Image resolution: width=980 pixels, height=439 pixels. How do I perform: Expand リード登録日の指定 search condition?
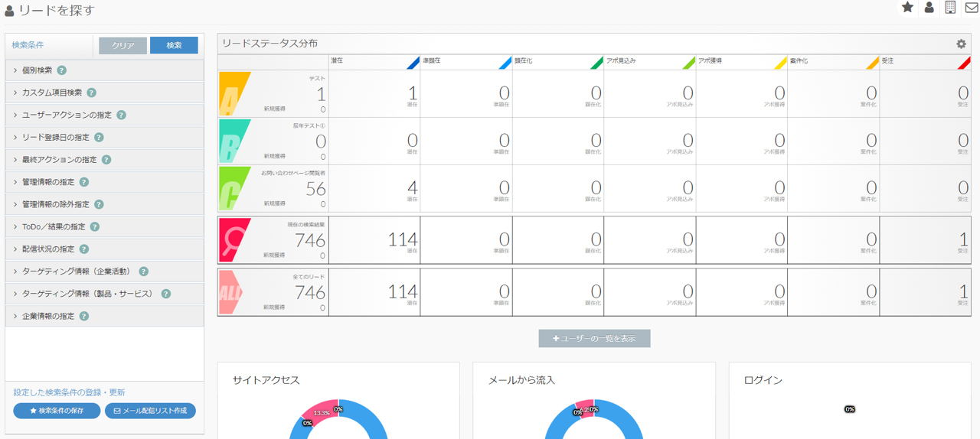click(x=104, y=138)
